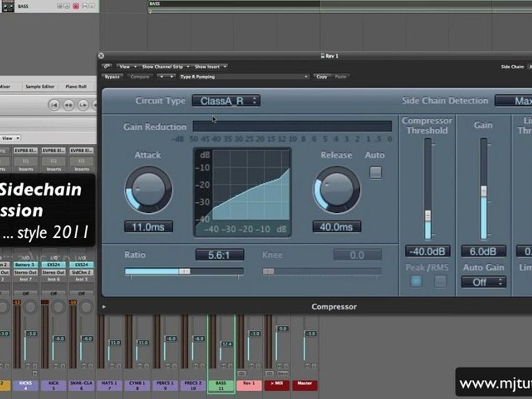Open the Compressor View menu
The width and height of the screenshot is (532, 399).
[x=126, y=66]
